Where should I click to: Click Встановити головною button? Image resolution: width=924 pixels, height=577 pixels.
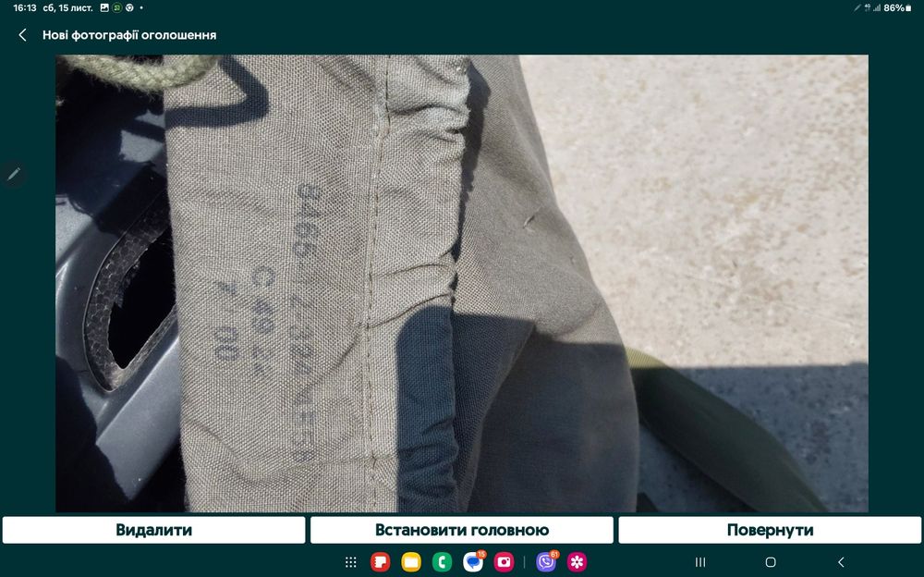tap(462, 530)
